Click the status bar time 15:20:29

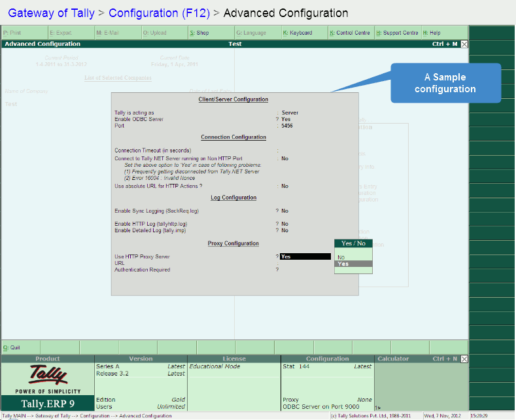point(479,416)
